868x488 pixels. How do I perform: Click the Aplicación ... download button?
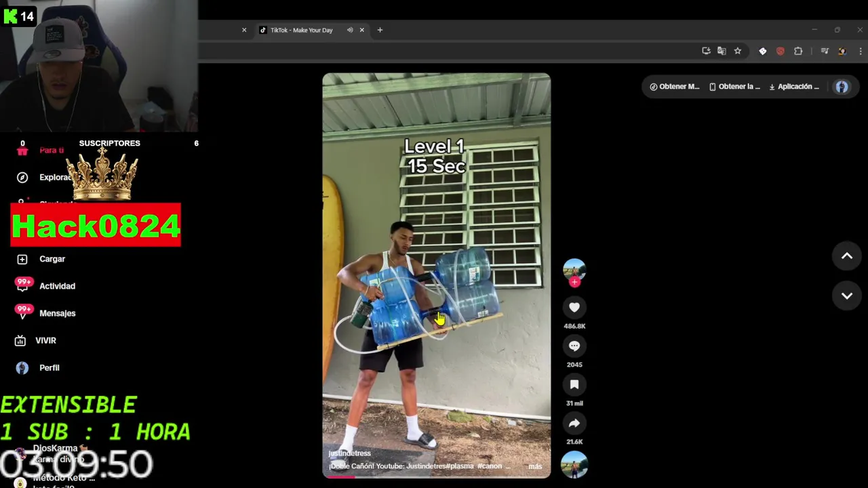(794, 87)
